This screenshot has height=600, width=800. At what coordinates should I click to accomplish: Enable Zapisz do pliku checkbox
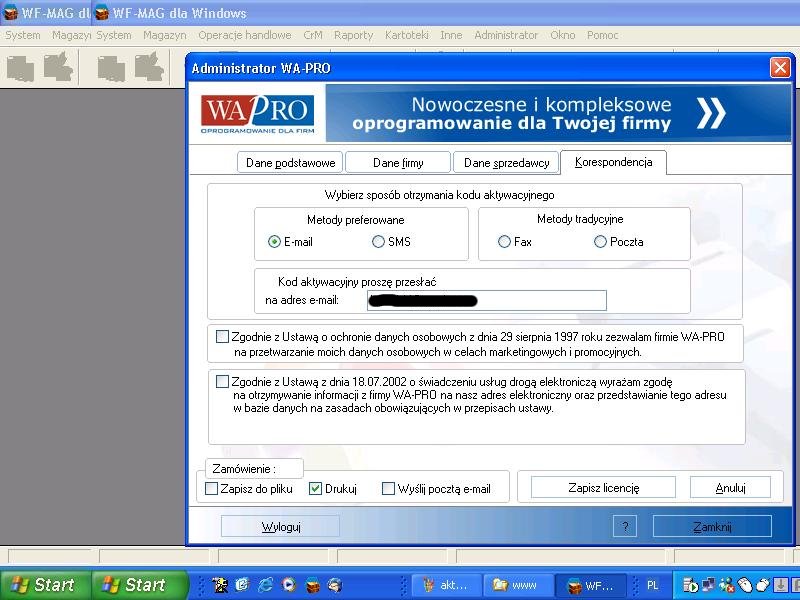click(211, 489)
